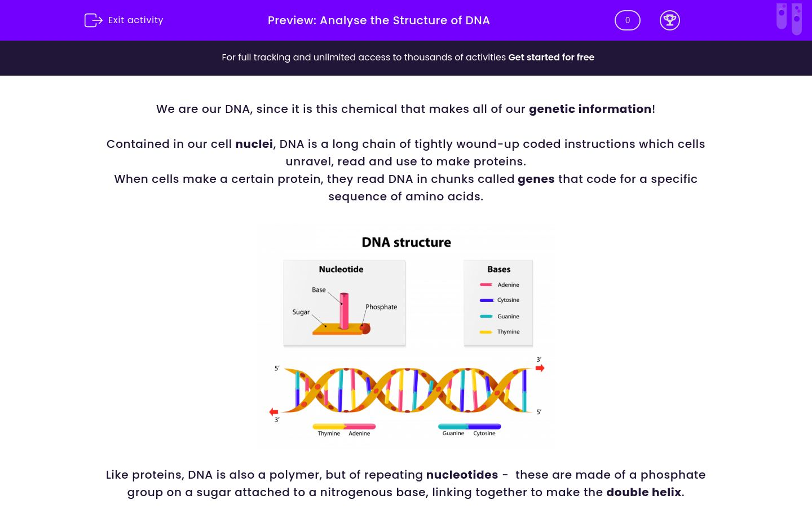Click the yellow Thymine swatch in the legend

[485, 332]
